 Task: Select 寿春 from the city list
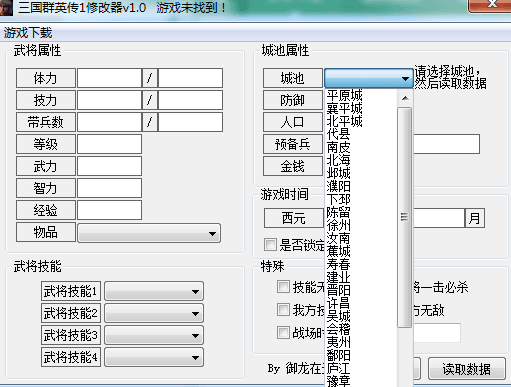361,264
